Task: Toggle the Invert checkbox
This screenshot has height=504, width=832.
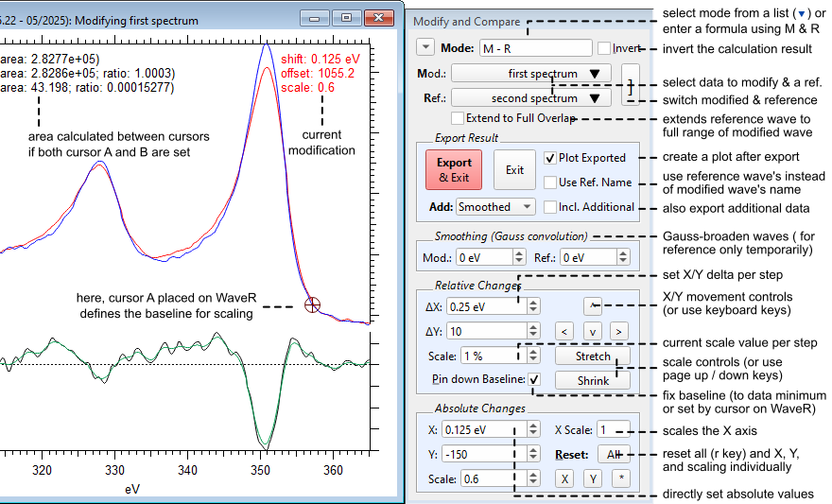Action: (x=604, y=48)
